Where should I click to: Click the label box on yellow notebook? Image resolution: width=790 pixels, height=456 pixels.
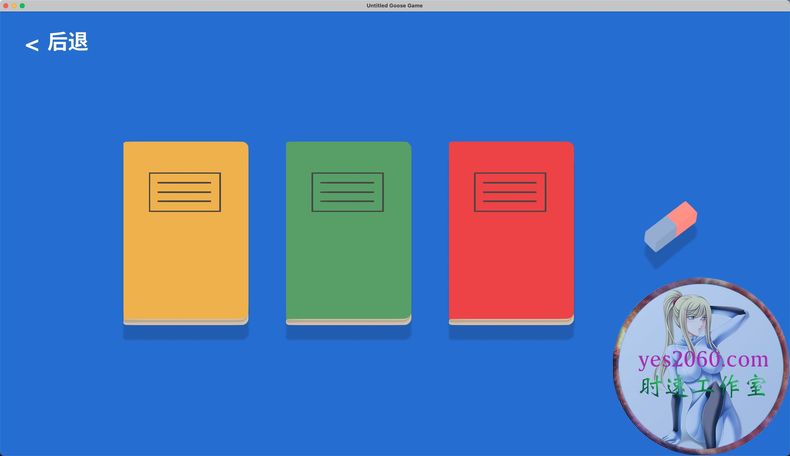point(185,192)
